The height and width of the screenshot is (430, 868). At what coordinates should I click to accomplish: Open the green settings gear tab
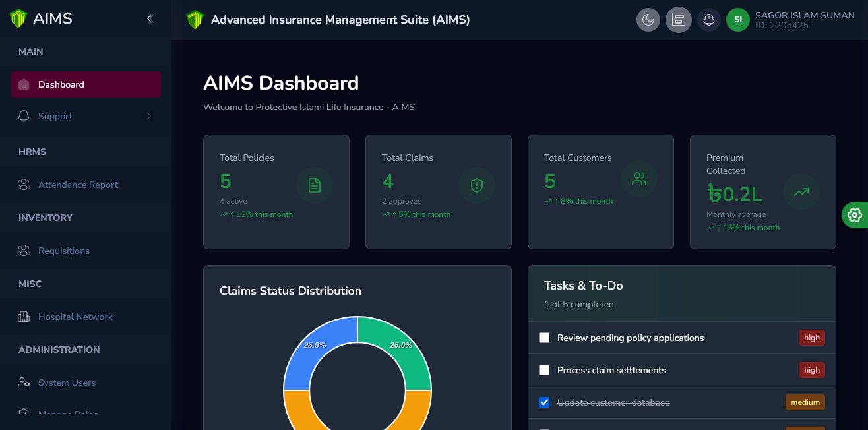855,215
